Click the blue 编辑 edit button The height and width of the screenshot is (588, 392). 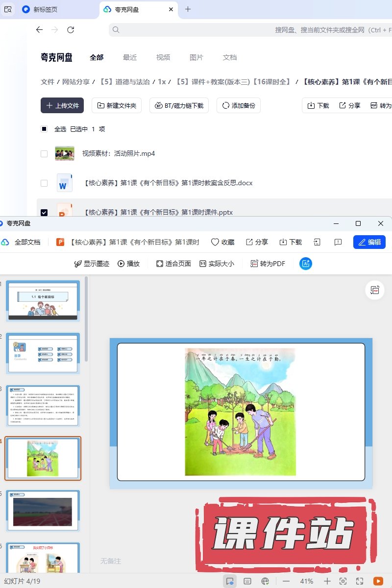point(369,242)
